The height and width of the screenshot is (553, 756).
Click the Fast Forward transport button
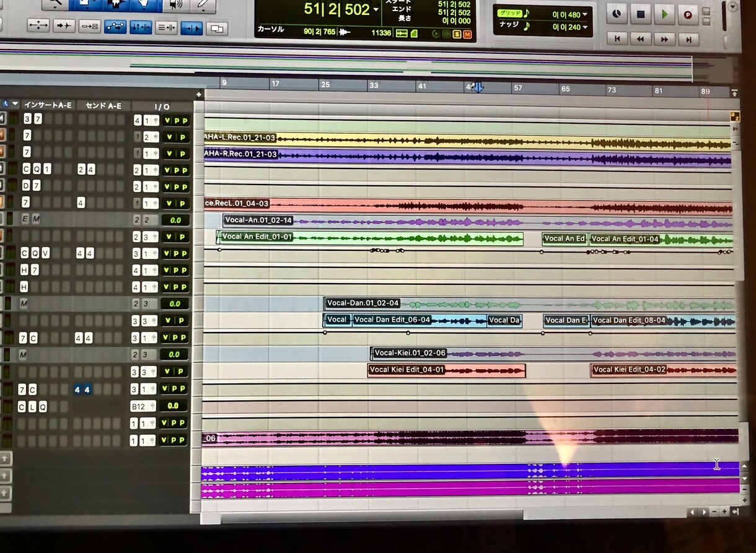point(664,38)
